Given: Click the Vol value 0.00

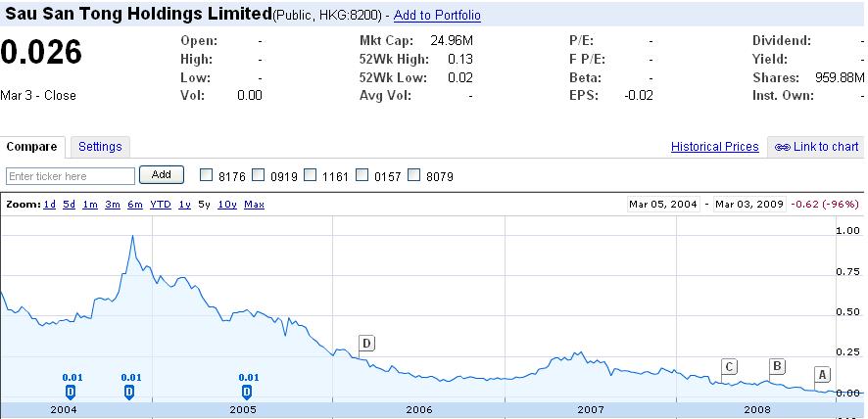Looking at the screenshot, I should point(249,96).
